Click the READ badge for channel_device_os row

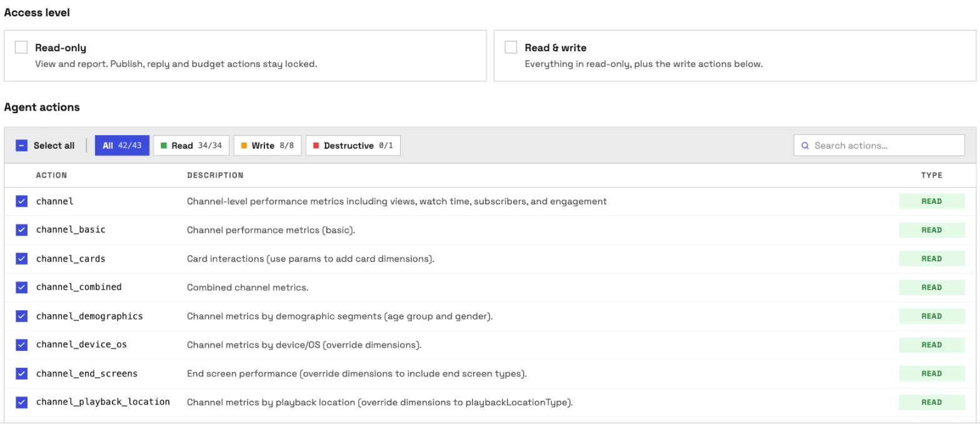[931, 345]
